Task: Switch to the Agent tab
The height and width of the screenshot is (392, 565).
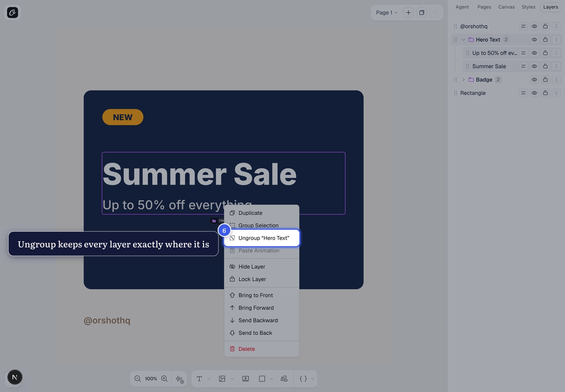Action: [462, 7]
